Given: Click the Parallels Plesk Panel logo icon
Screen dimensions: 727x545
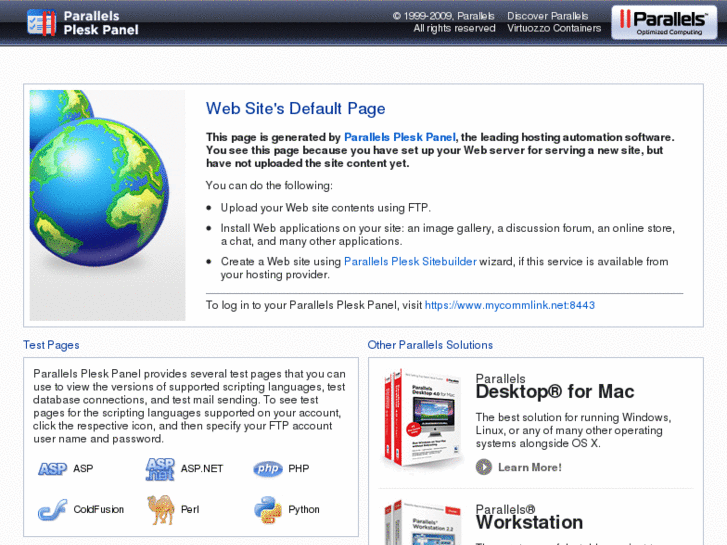Looking at the screenshot, I should (x=42, y=23).
